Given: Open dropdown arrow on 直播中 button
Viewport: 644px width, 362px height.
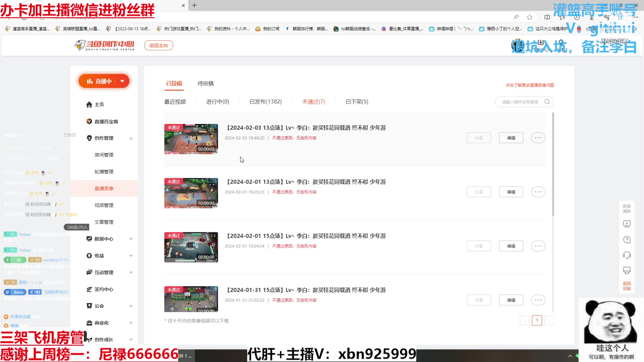Looking at the screenshot, I should 122,81.
